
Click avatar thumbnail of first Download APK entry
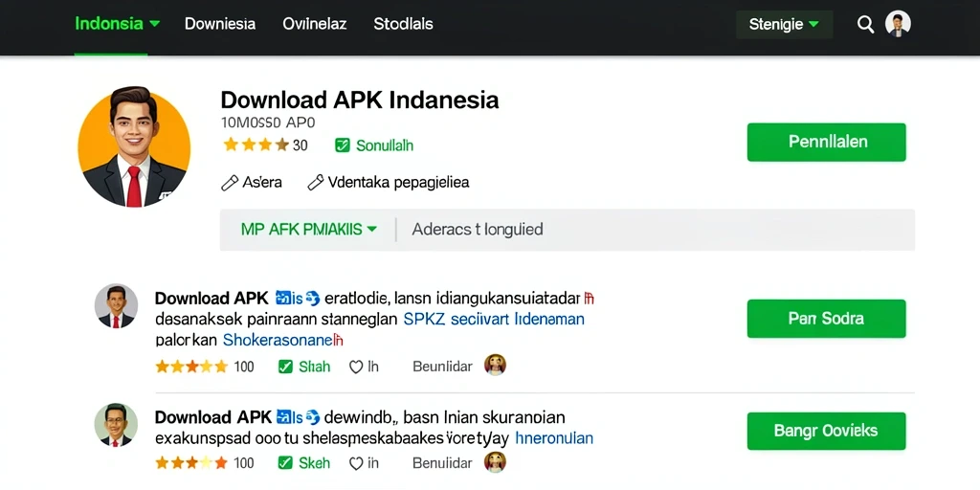click(x=116, y=305)
